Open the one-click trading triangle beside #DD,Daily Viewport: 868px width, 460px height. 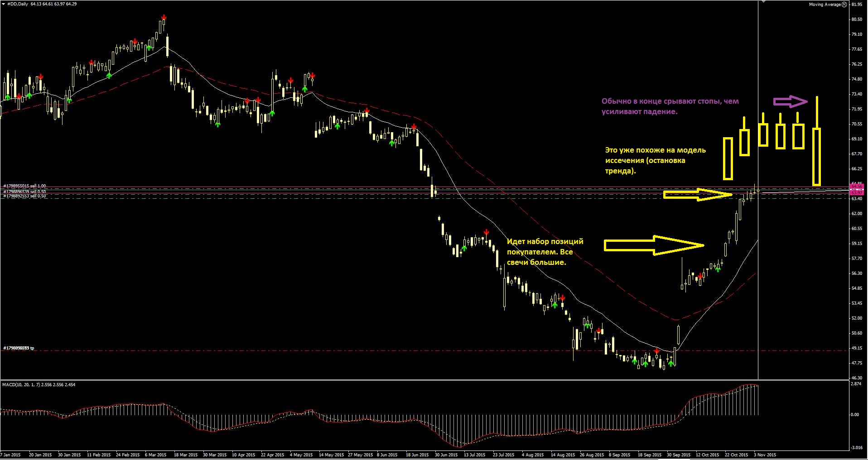[x=4, y=4]
